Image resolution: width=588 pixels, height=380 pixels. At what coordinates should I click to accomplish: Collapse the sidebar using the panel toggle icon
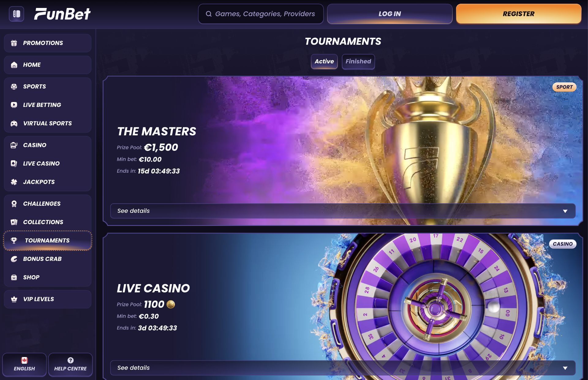coord(17,14)
